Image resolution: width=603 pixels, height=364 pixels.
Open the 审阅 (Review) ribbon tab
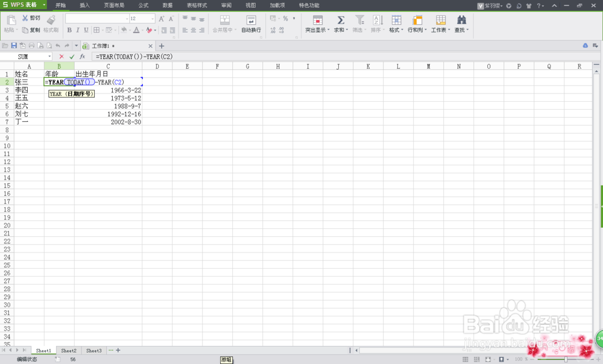(x=227, y=5)
